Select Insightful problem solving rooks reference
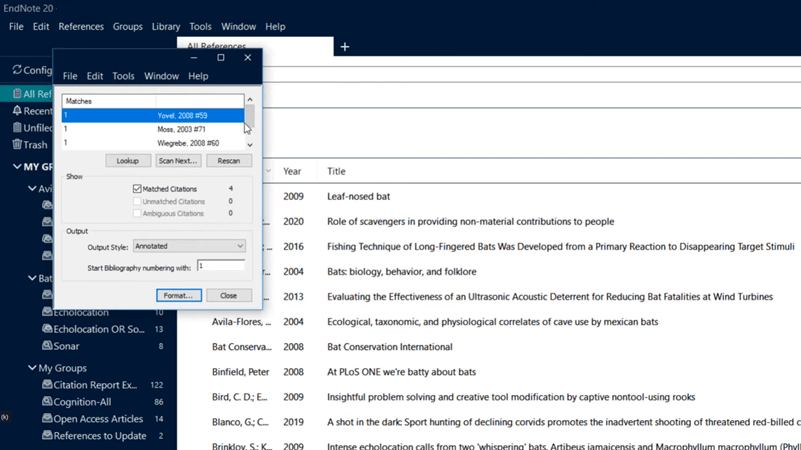Viewport: 801px width, 450px height. [x=511, y=397]
